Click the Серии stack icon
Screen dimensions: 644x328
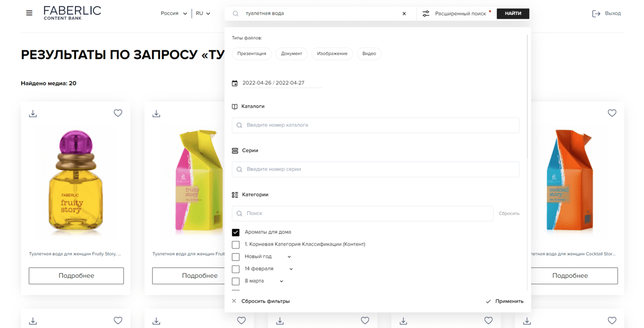coord(235,151)
